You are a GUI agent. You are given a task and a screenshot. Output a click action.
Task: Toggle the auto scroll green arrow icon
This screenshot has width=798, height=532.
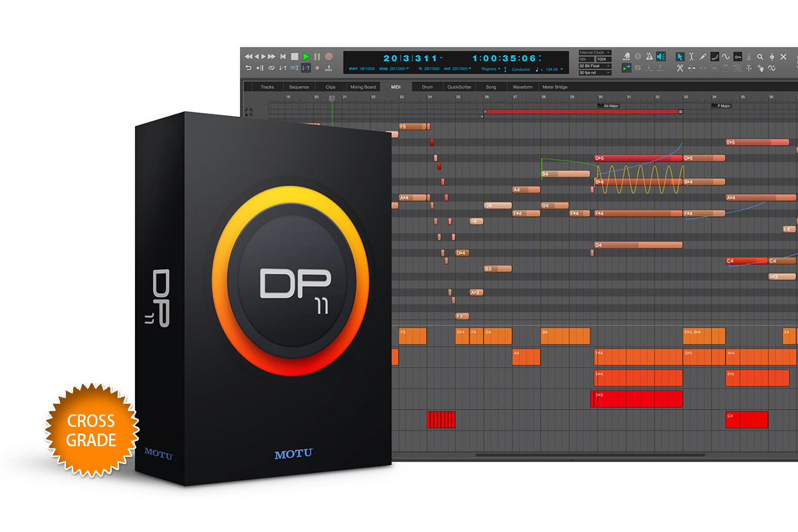point(626,68)
